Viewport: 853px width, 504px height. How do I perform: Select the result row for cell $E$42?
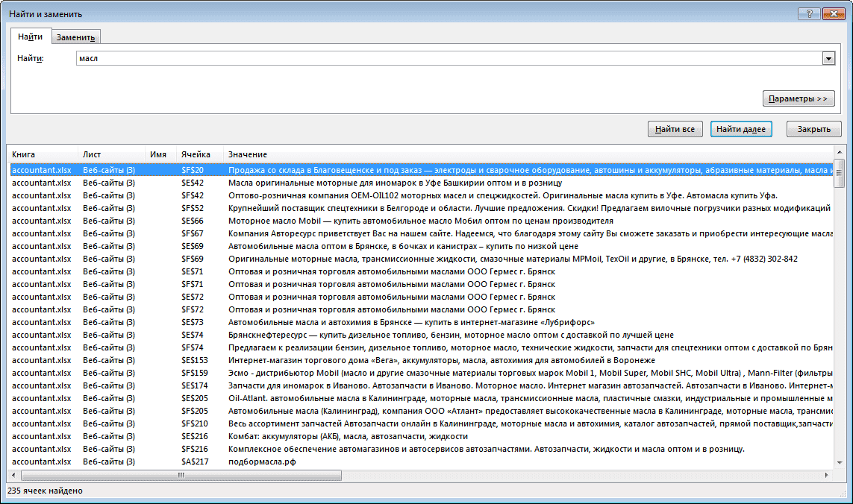[421, 183]
